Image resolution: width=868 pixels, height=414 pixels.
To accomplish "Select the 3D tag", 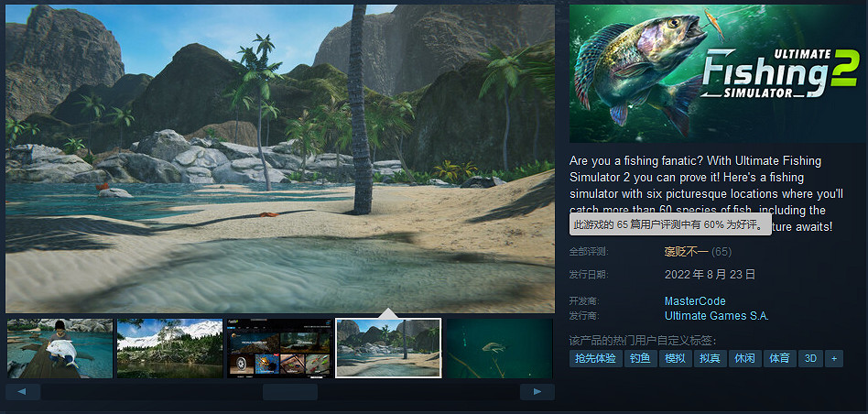I will 810,359.
